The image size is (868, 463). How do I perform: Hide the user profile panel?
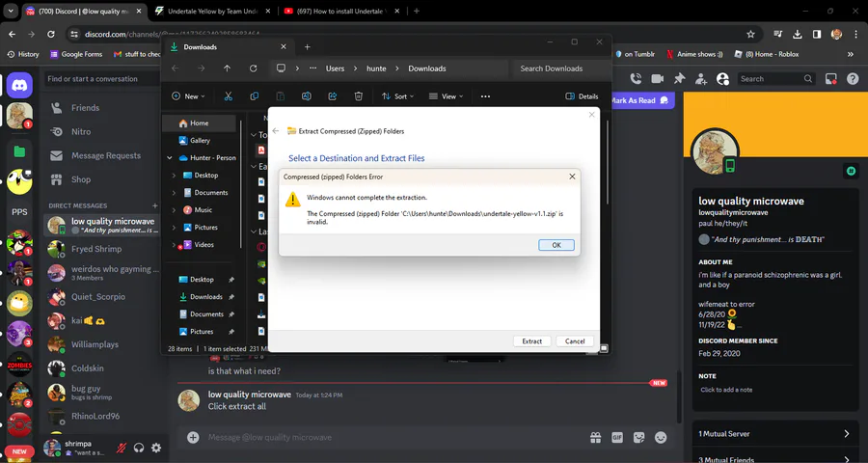[x=722, y=79]
